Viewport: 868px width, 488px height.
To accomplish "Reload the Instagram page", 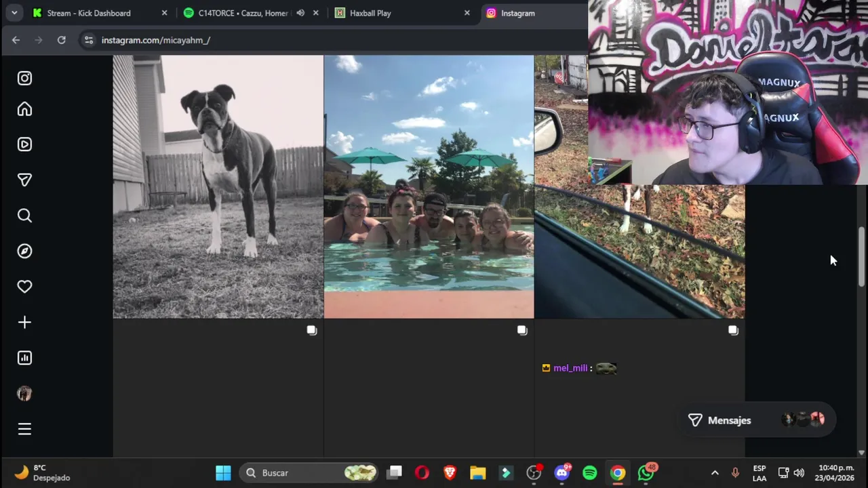I will click(61, 40).
